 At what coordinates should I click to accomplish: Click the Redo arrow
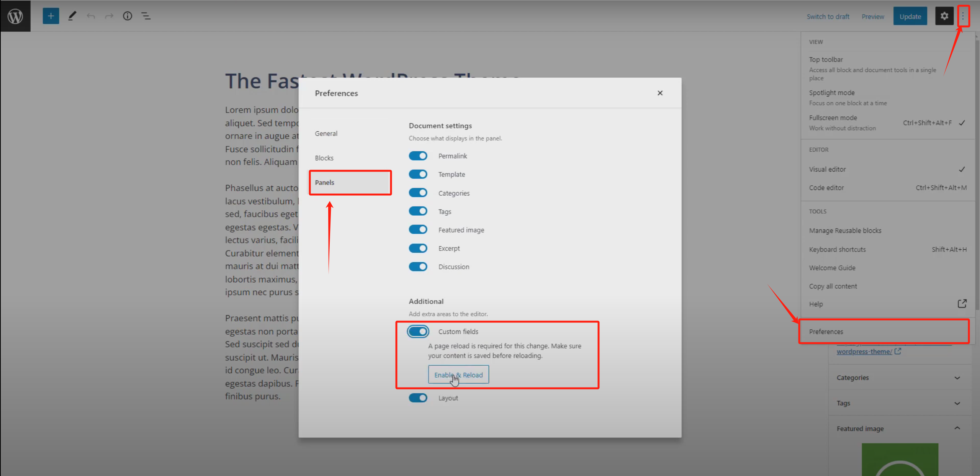click(x=109, y=16)
